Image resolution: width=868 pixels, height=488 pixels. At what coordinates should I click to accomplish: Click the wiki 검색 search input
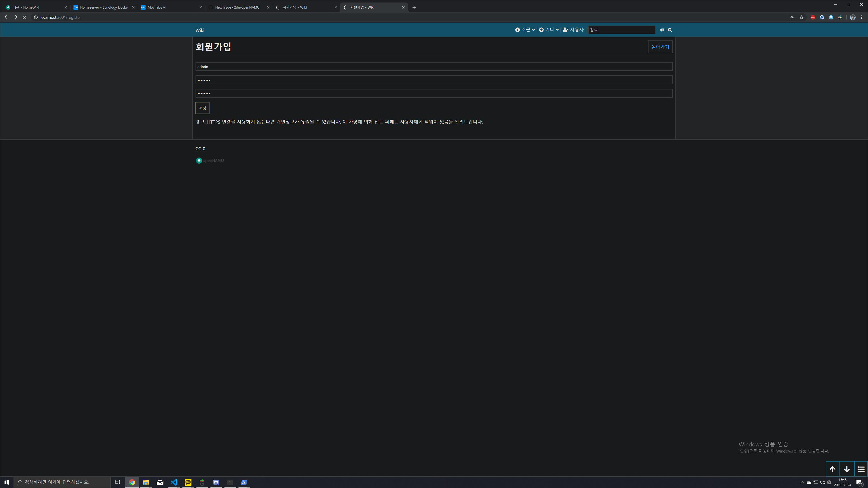[x=622, y=30]
